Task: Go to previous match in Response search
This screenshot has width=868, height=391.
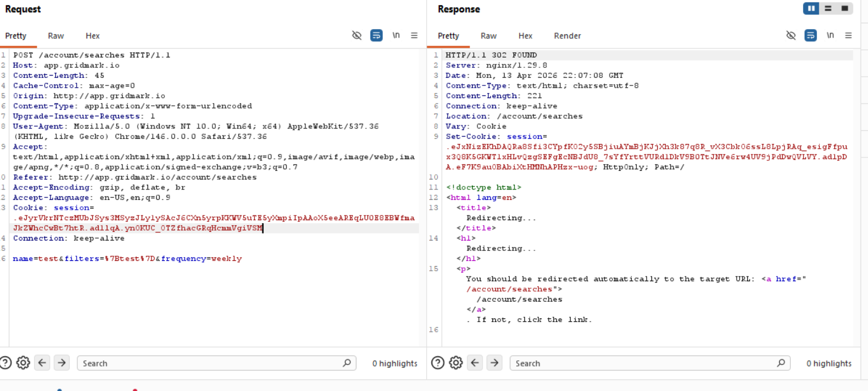Action: coord(476,363)
